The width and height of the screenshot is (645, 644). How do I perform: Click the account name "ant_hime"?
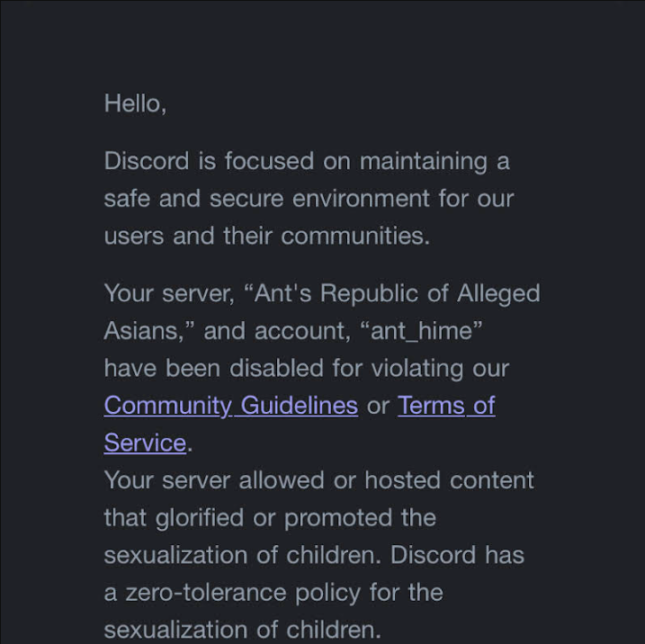coord(421,331)
